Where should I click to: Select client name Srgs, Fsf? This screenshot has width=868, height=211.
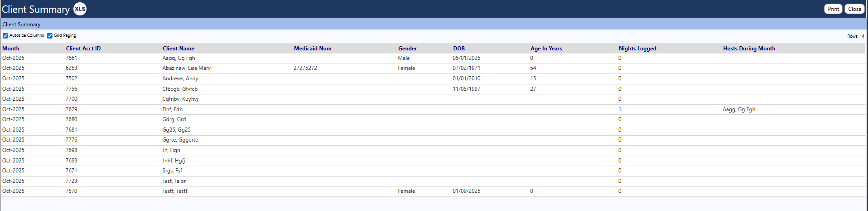coord(172,171)
